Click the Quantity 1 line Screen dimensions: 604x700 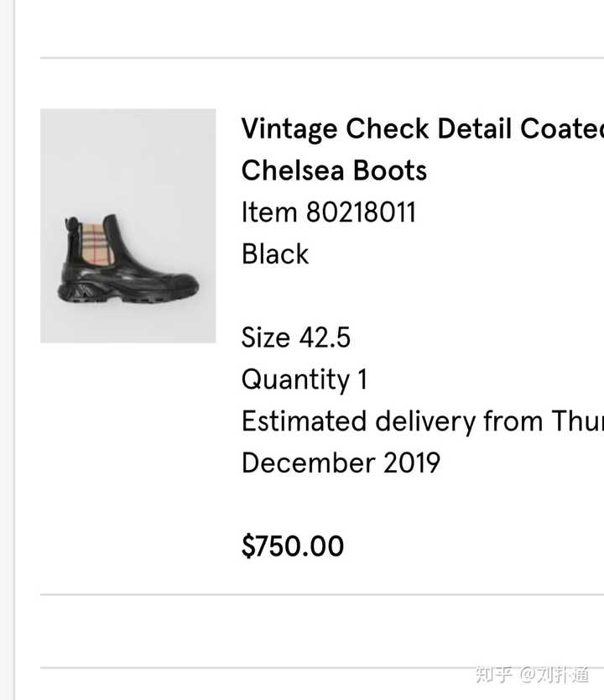305,379
